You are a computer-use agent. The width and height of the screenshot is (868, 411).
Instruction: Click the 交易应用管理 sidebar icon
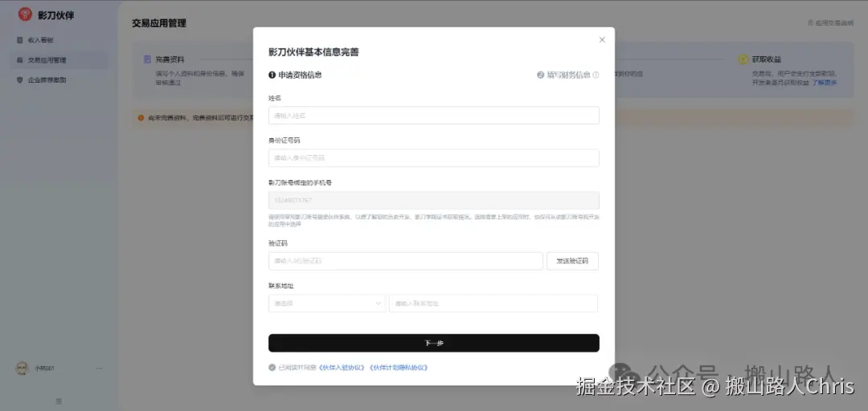pyautogui.click(x=20, y=59)
